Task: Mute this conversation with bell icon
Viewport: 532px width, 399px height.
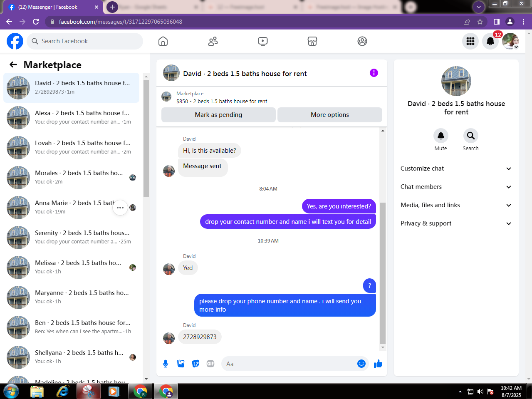Action: click(x=441, y=136)
